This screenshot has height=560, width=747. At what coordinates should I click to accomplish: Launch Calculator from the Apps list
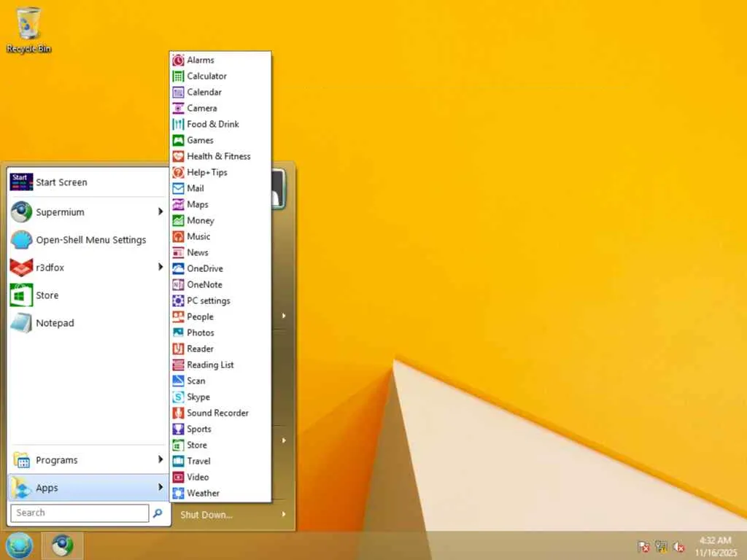coord(220,76)
